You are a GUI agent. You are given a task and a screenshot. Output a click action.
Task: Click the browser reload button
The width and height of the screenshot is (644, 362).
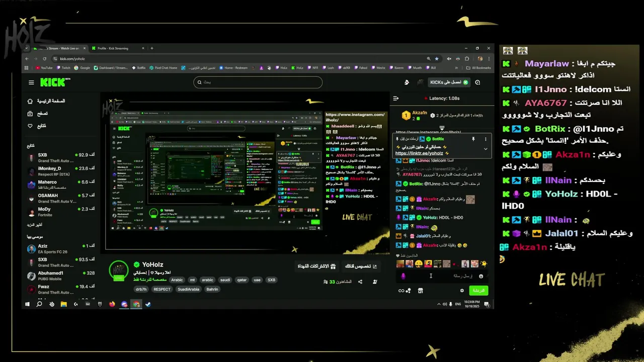(44, 59)
